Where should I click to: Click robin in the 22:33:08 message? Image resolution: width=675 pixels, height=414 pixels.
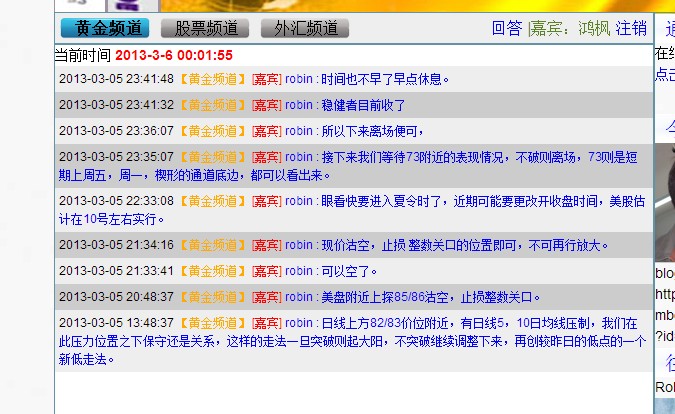[x=299, y=201]
